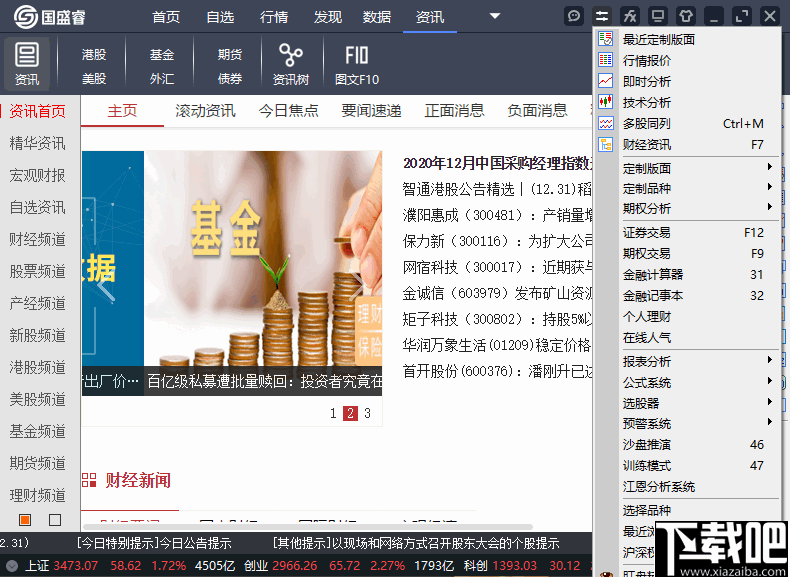Open the 正面消息 tab
This screenshot has width=790, height=577.
454,110
